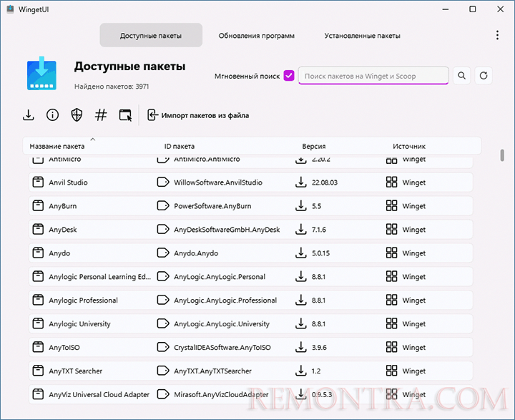Click tag icon beside AnyDeskSoftwareGmbH.AnyDesk
Screen dimensions: 515x420
point(163,230)
